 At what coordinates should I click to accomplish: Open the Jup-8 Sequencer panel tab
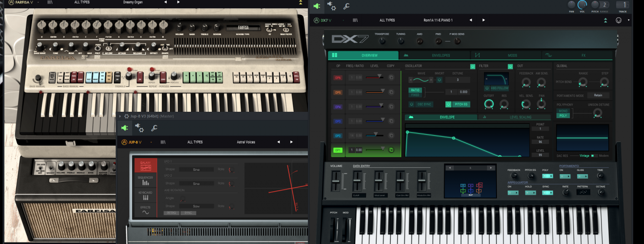[146, 180]
